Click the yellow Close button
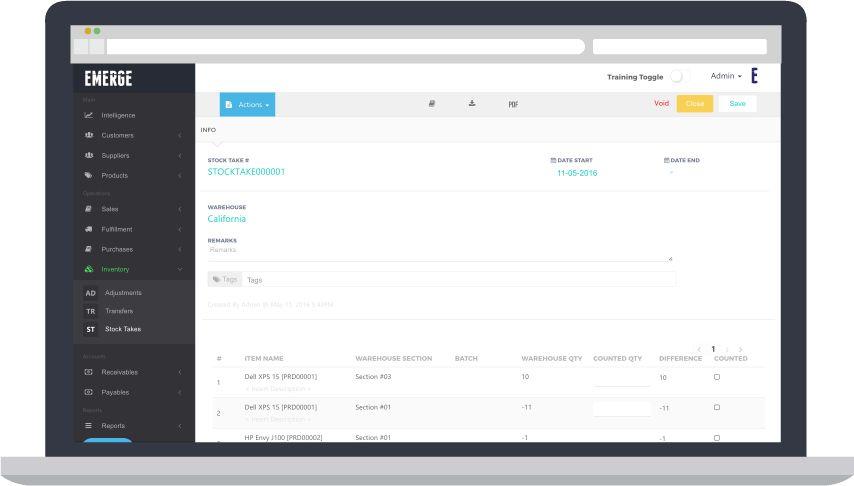This screenshot has height=486, width=854. click(x=695, y=104)
